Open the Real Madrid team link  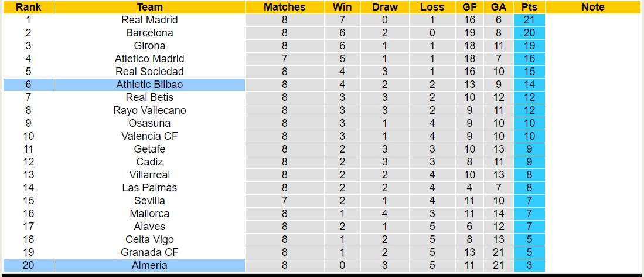click(149, 20)
